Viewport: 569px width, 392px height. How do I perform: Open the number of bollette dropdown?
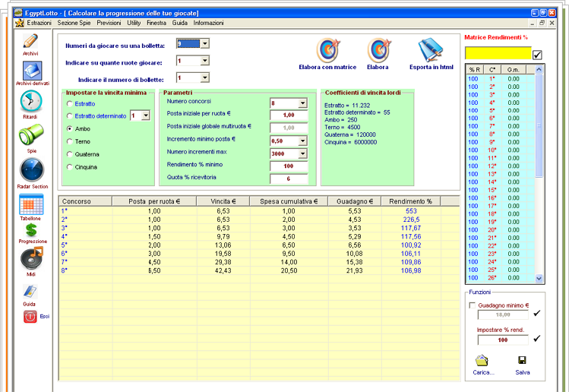pyautogui.click(x=204, y=77)
